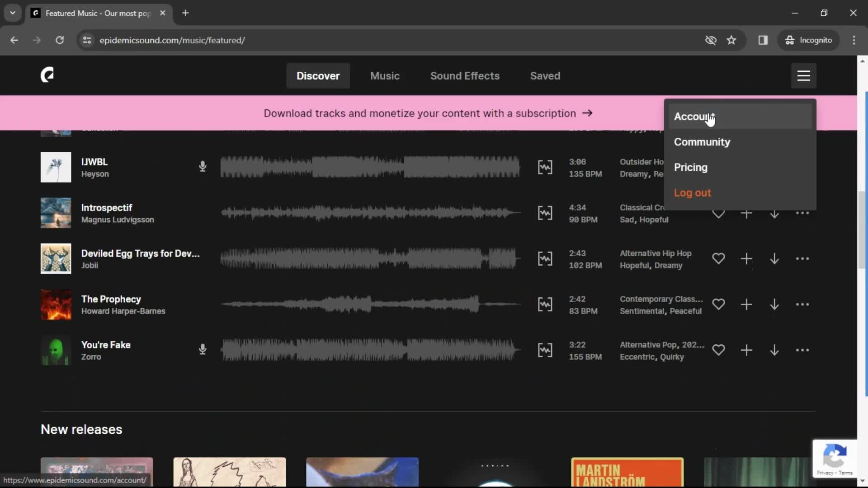
Task: Find similar segment icon for You're Fake
Action: pos(545,350)
